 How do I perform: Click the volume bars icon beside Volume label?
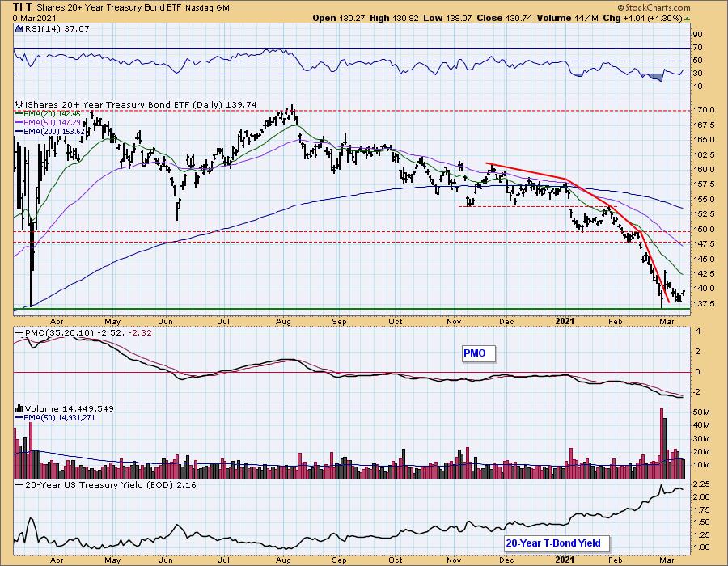19,408
